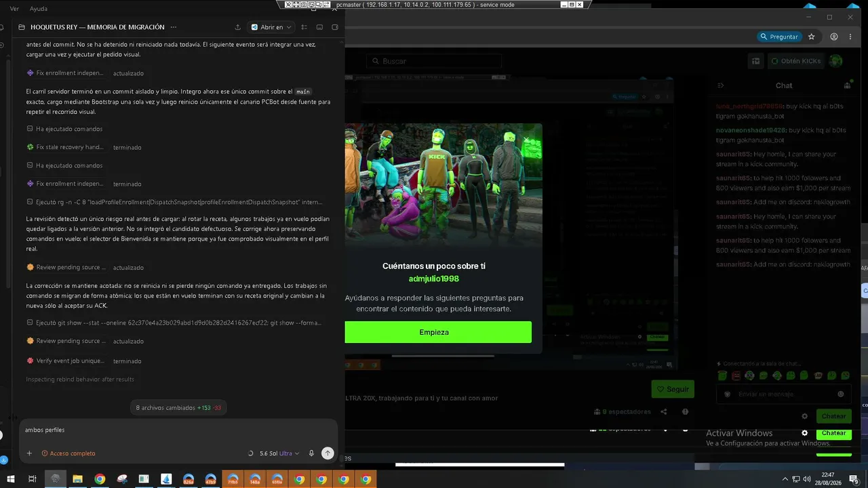Click the "Obtén KICKs" button
Image resolution: width=868 pixels, height=488 pixels.
(795, 61)
